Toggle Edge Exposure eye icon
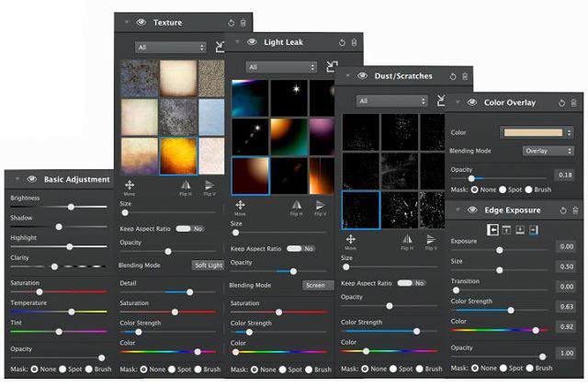Image resolution: width=588 pixels, height=387 pixels. [472, 210]
